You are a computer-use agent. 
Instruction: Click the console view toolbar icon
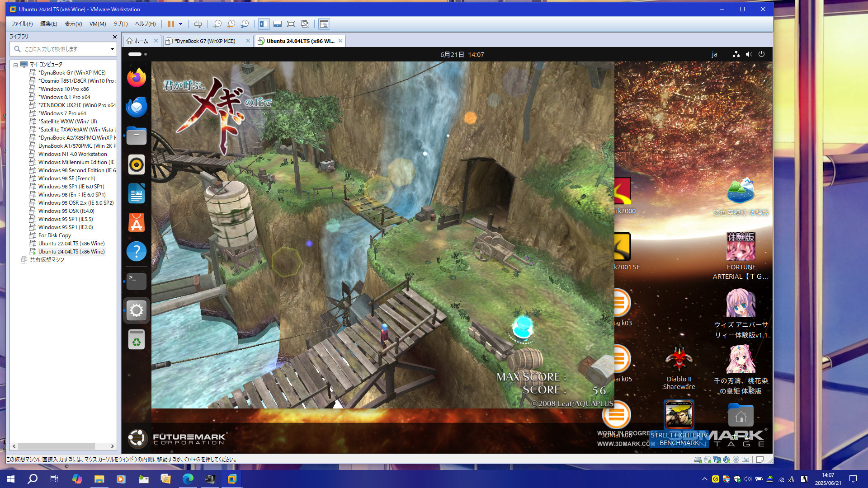[x=324, y=24]
